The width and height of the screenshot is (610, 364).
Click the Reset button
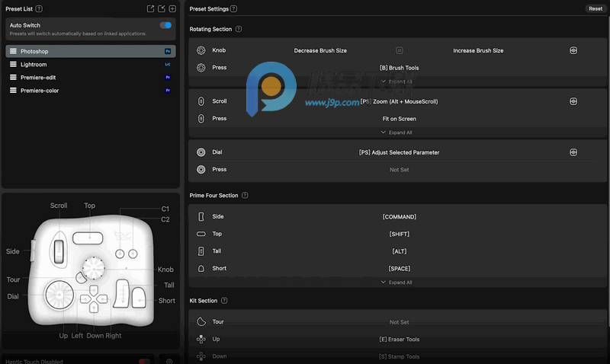click(595, 9)
